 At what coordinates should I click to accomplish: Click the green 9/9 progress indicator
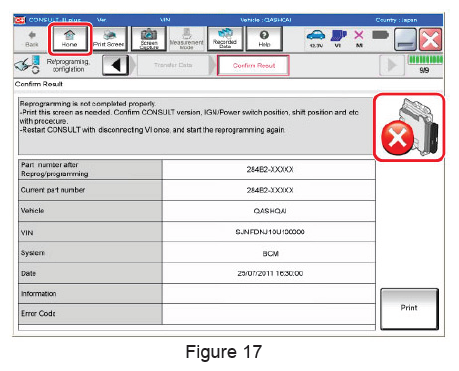click(x=425, y=65)
